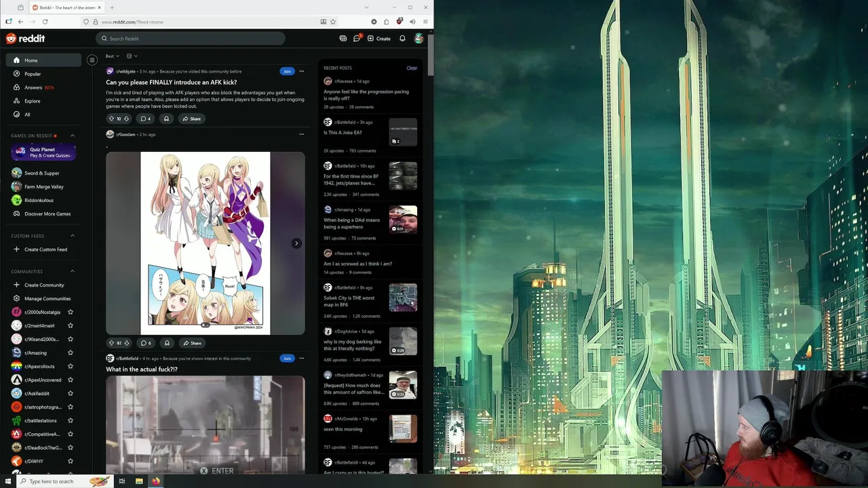Open the Windows Start menu
868x488 pixels.
[8, 481]
